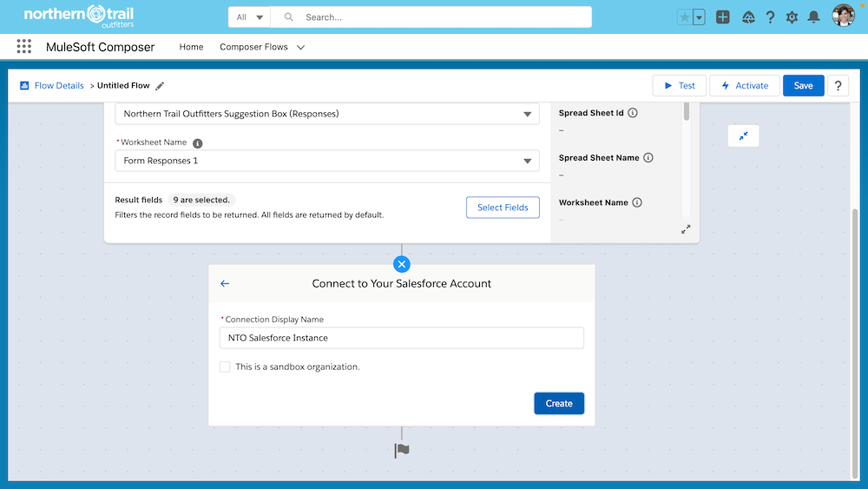This screenshot has height=489, width=868.
Task: Show Spread Sheet Name info icon
Action: (x=648, y=157)
